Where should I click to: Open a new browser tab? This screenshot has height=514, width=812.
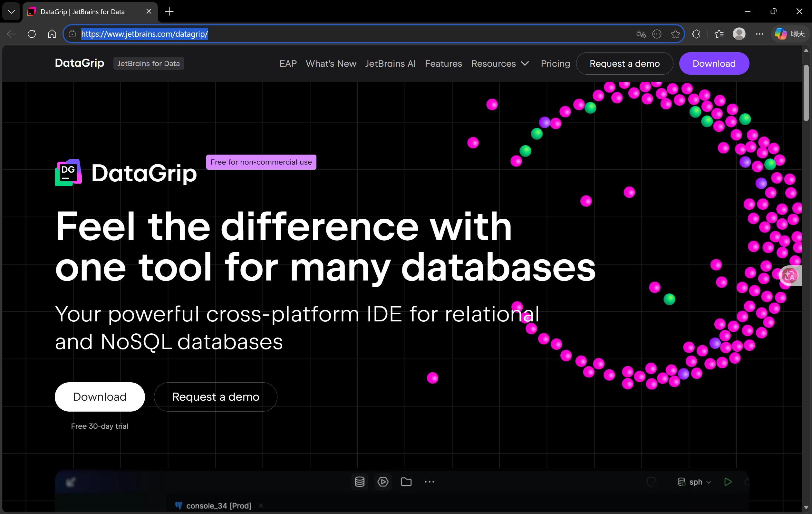[169, 12]
